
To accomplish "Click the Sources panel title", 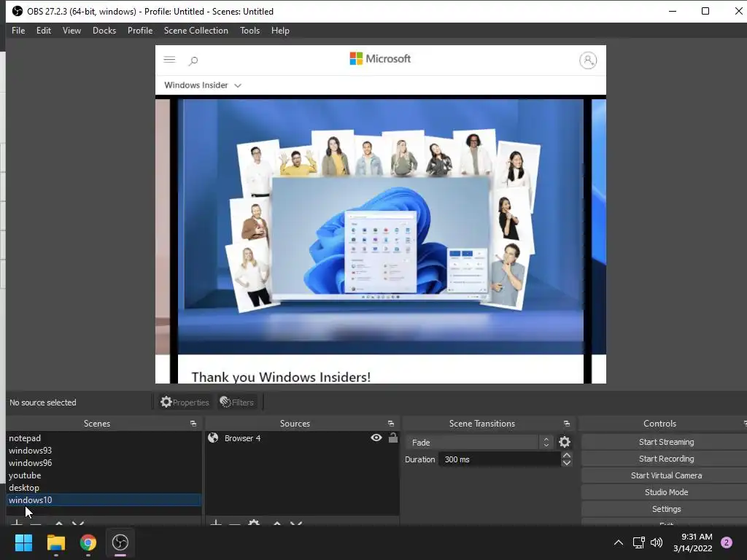I will 295,424.
